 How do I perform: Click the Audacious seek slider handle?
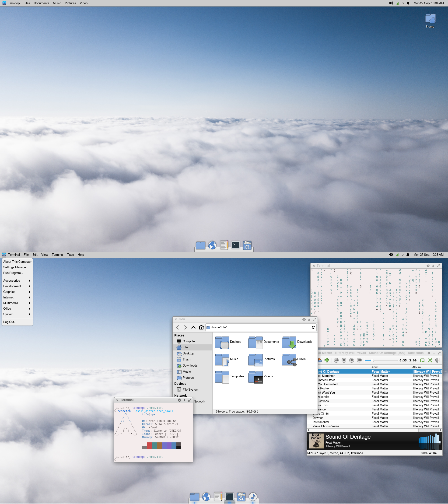pos(372,360)
